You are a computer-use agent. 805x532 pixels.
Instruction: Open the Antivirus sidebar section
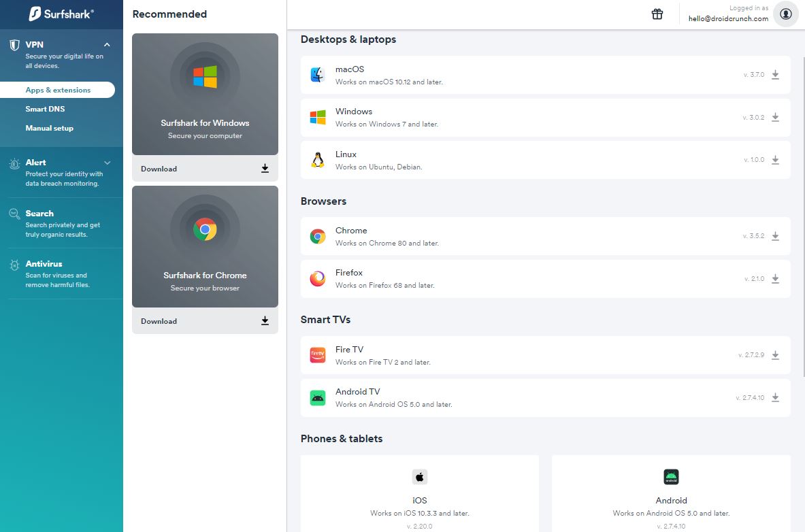pos(44,264)
